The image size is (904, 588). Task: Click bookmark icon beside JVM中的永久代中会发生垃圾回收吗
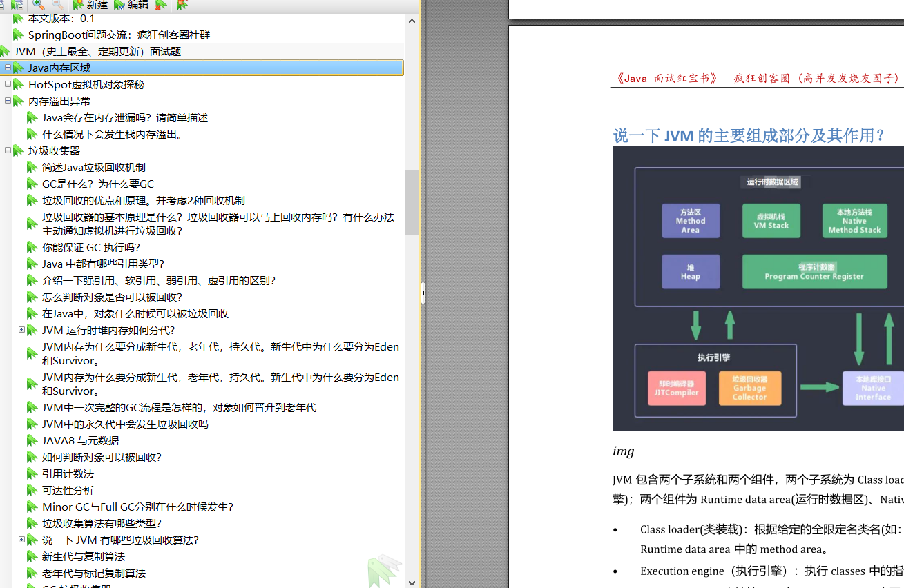pos(32,424)
